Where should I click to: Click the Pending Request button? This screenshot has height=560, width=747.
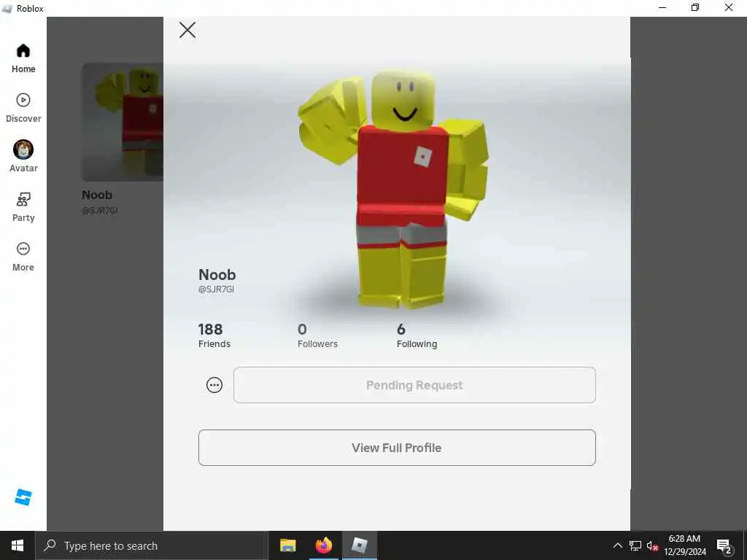[414, 385]
